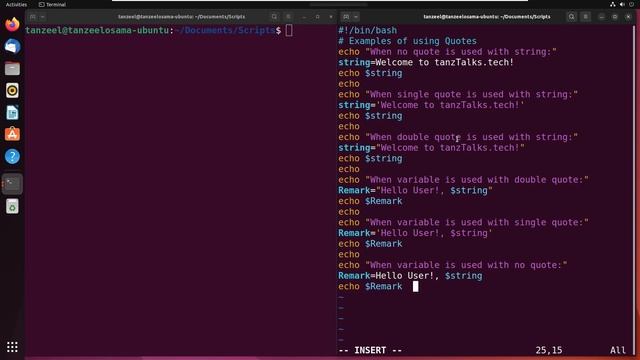
Task: Click the left terminal window title text
Action: (182, 17)
